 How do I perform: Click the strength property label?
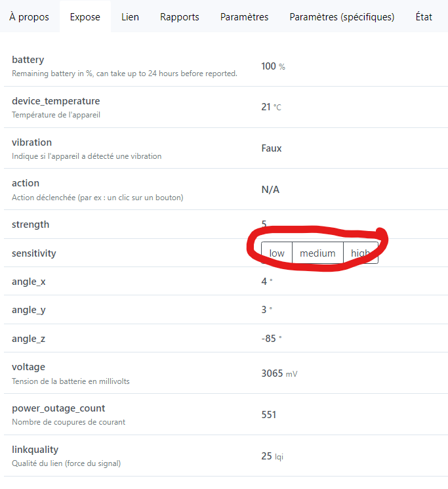31,224
